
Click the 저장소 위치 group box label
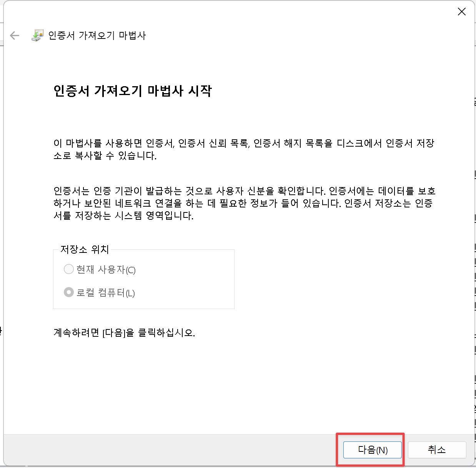point(85,249)
